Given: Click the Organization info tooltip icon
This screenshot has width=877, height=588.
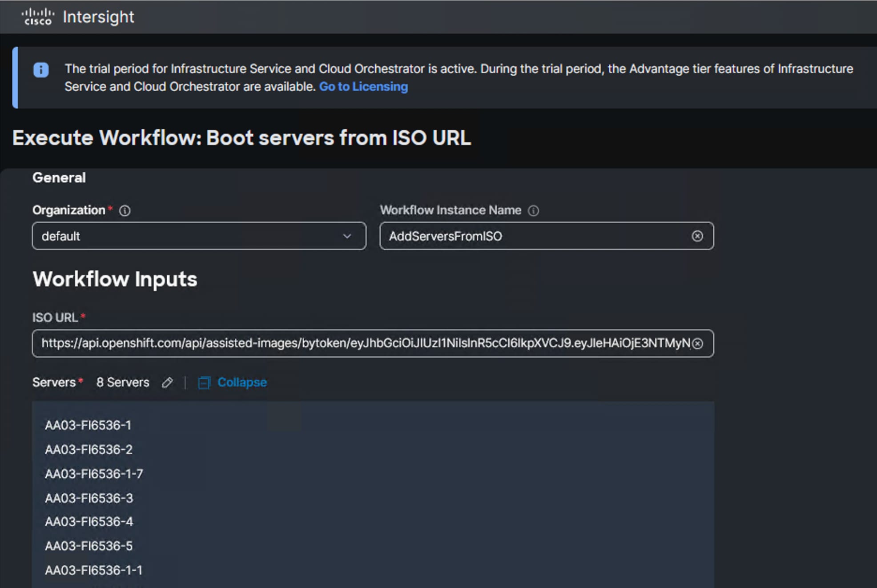Looking at the screenshot, I should 125,210.
